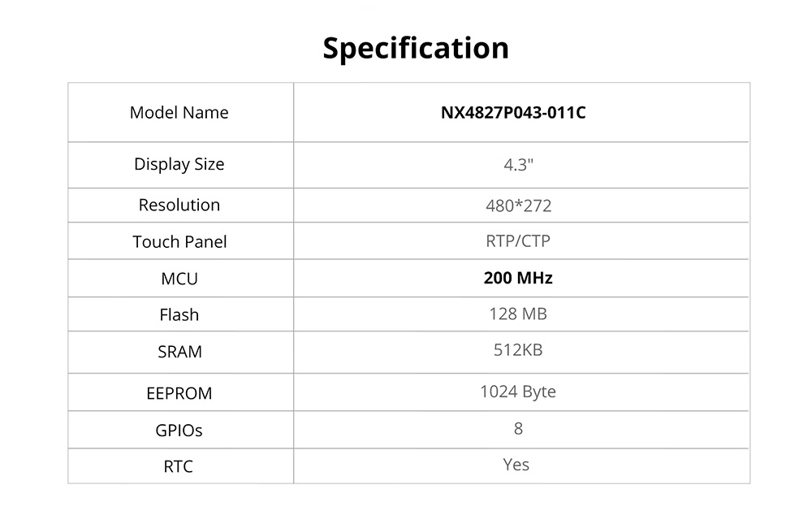Select the GPIOs row label

179,430
